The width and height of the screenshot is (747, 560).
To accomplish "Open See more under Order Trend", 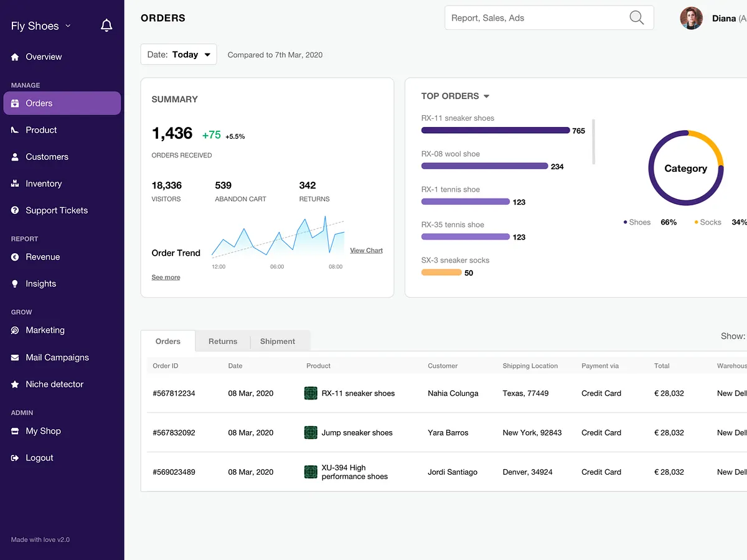I will click(166, 276).
